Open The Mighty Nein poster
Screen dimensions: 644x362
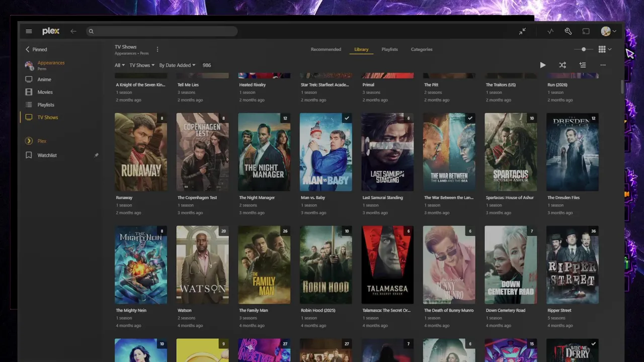tap(141, 264)
